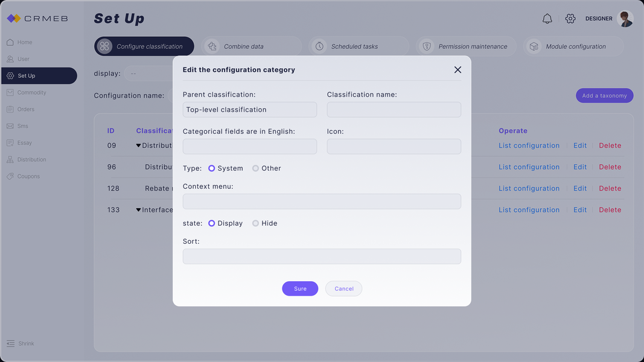Click the Home icon in sidebar
This screenshot has height=362, width=644.
point(10,42)
